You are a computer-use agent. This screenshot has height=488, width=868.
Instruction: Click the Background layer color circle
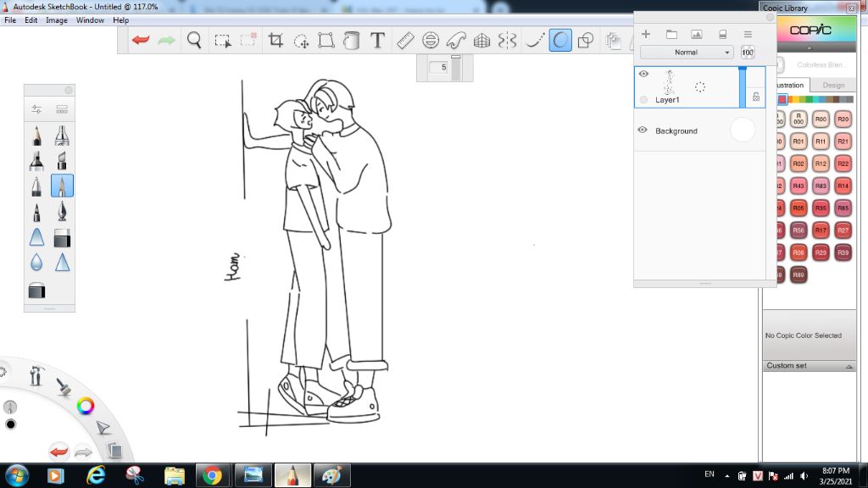coord(743,130)
